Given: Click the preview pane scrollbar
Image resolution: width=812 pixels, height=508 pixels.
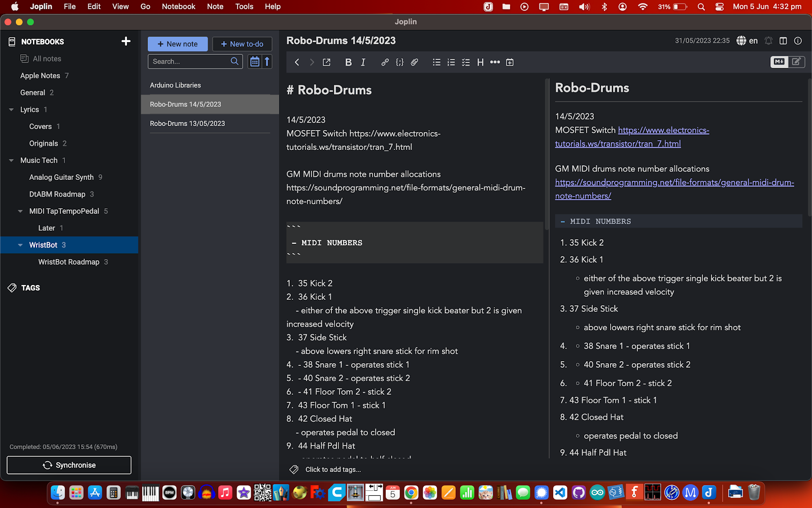Looking at the screenshot, I should coord(808,147).
